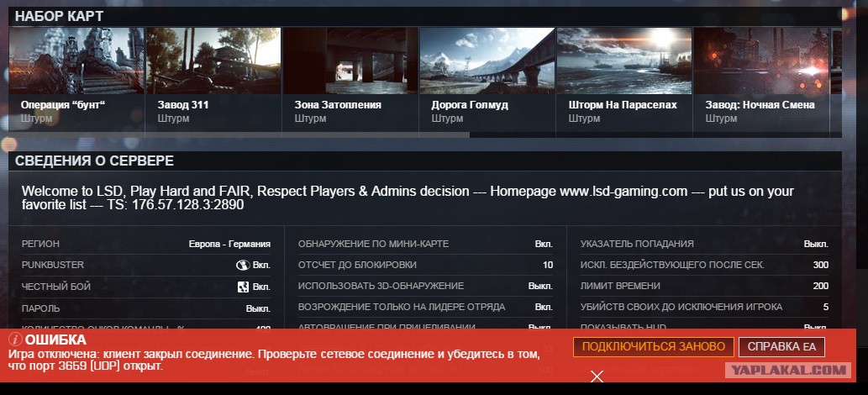Open СПРАВКА EA help button
The height and width of the screenshot is (395, 868).
[781, 347]
